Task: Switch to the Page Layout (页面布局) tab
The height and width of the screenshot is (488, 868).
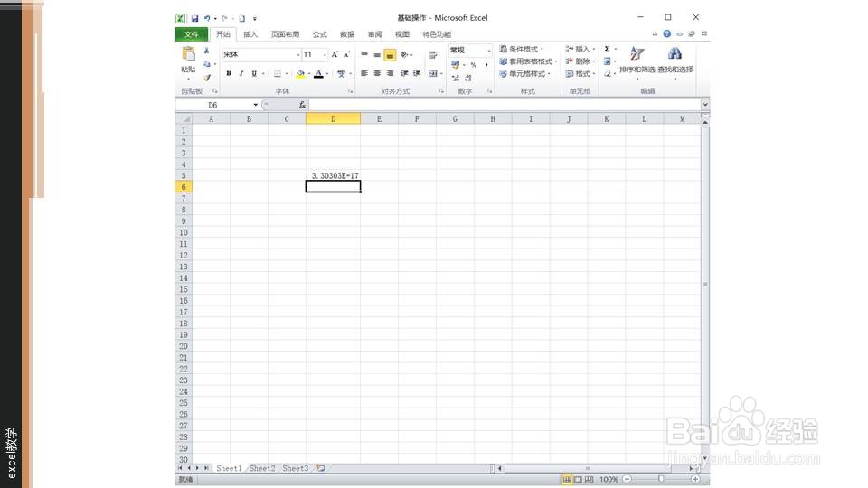Action: (285, 34)
